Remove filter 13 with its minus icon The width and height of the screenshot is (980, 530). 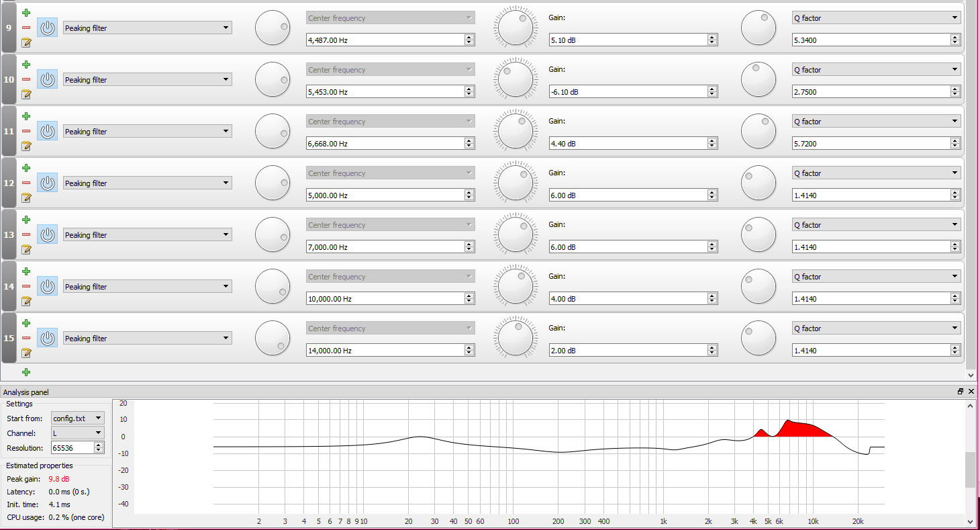tap(26, 234)
